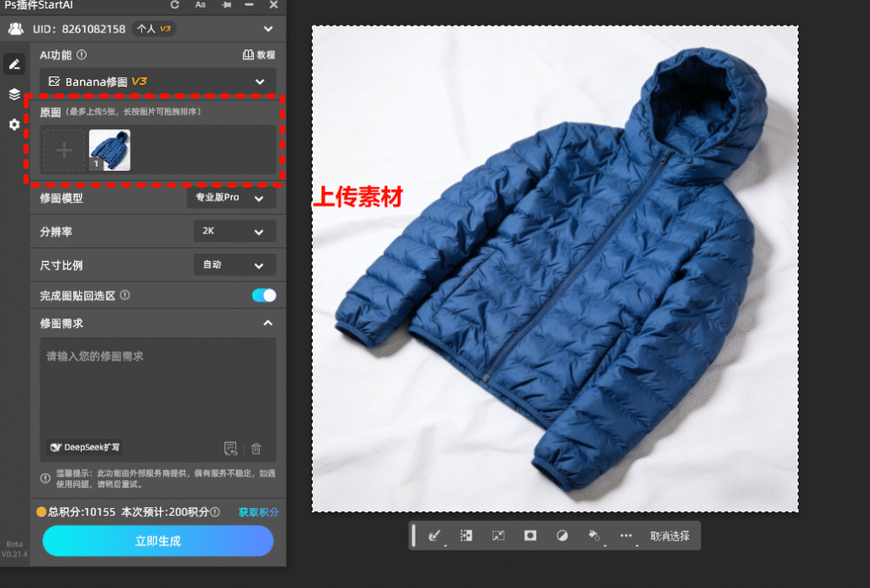Collapse the 修图需求 section

click(268, 324)
